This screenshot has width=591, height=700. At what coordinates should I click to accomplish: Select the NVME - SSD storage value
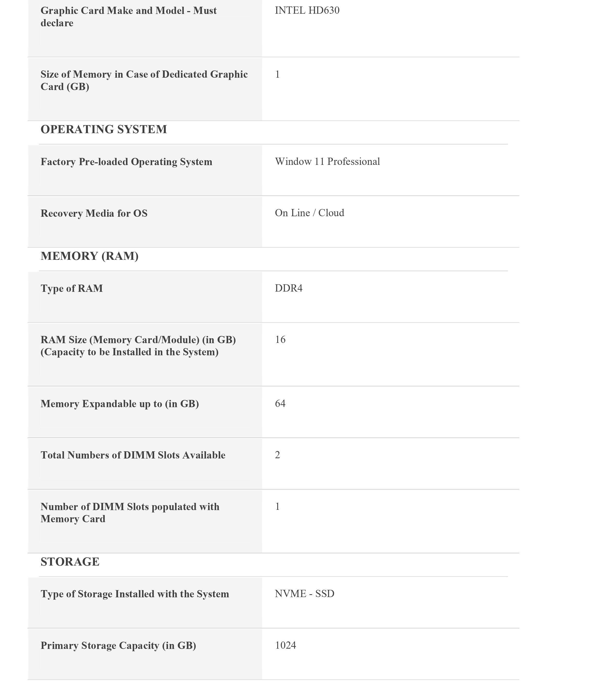[304, 593]
